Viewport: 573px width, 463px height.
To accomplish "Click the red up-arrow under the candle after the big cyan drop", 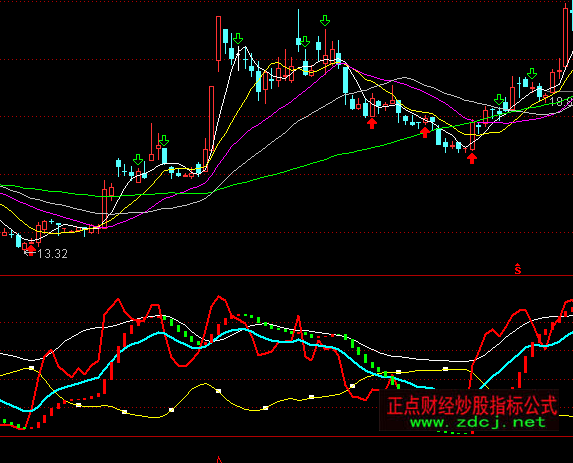I will click(x=372, y=124).
